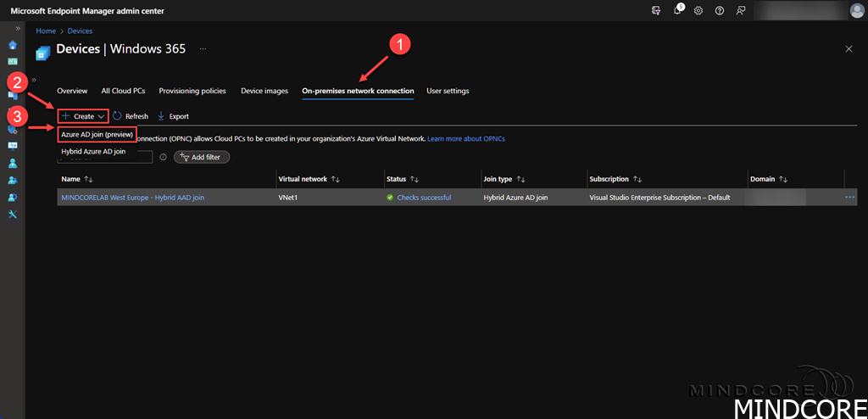Image resolution: width=868 pixels, height=419 pixels.
Task: Go to Home icon in left sidebar
Action: point(13,44)
